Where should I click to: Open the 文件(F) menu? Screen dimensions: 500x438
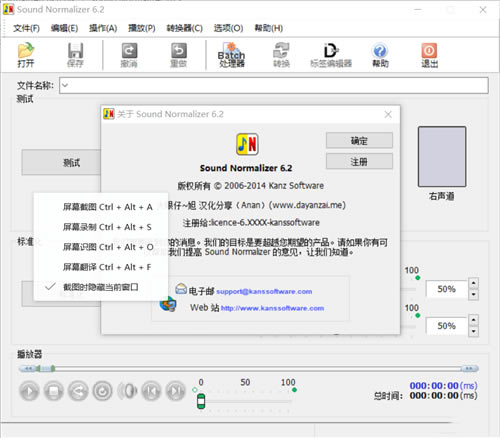(x=26, y=28)
